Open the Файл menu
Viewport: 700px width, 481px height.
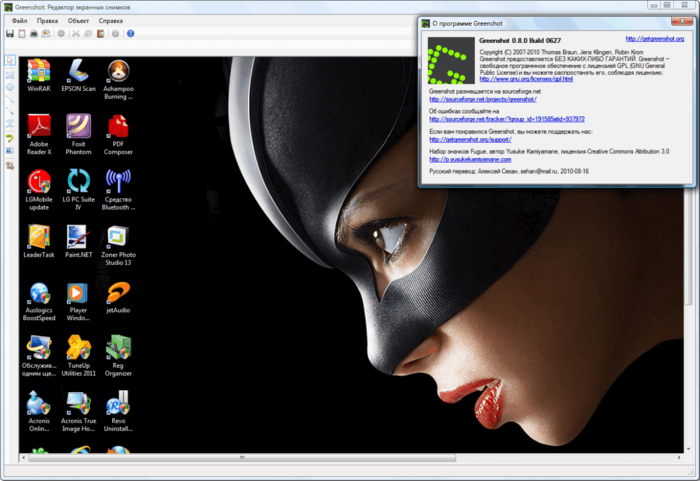pyautogui.click(x=19, y=21)
